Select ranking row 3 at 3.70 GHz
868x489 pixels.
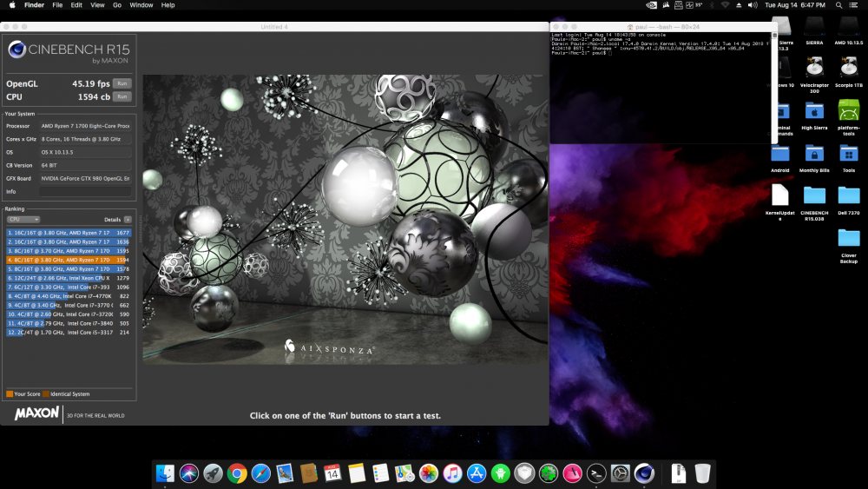pyautogui.click(x=69, y=251)
